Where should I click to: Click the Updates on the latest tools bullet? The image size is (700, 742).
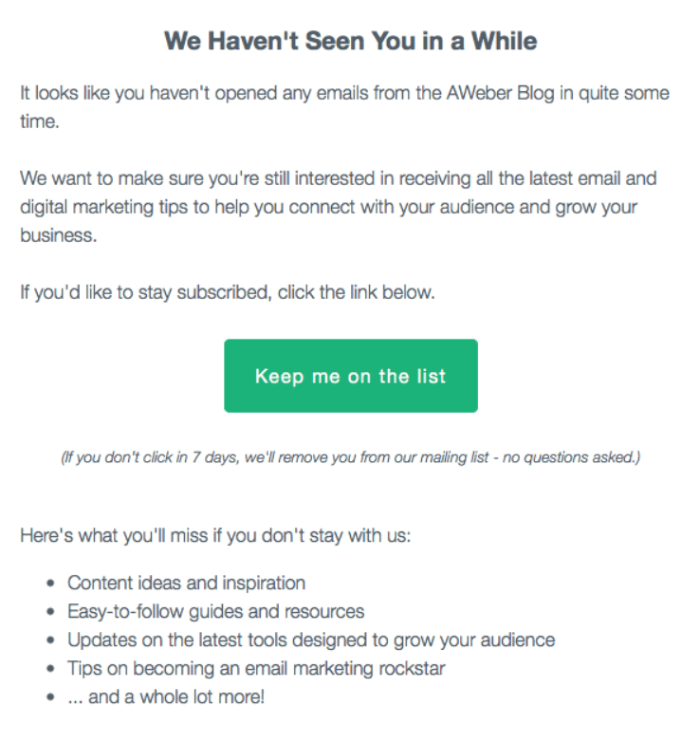click(x=311, y=640)
